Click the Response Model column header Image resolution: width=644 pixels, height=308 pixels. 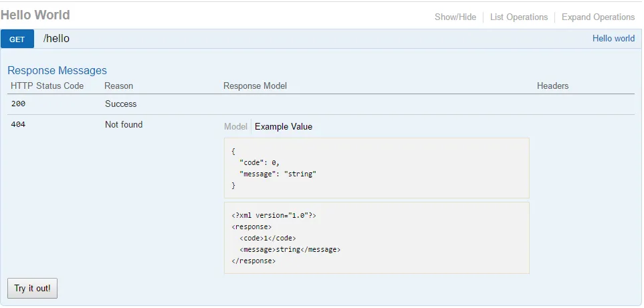point(255,86)
